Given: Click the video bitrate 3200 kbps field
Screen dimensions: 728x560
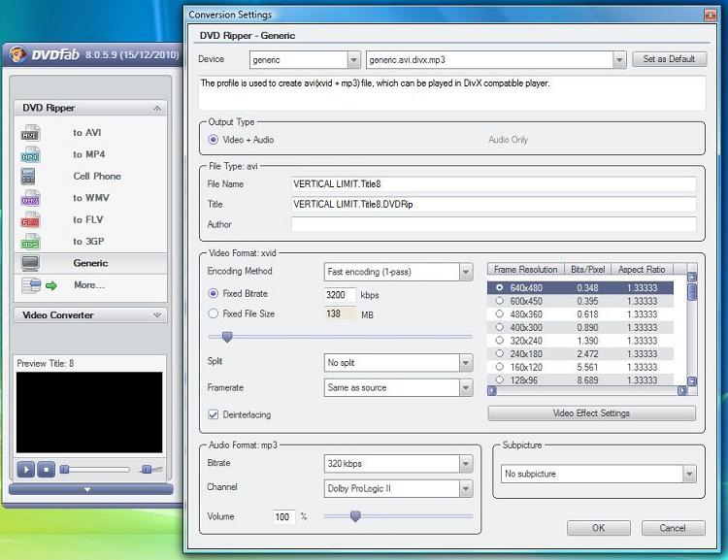Looking at the screenshot, I should tap(340, 295).
